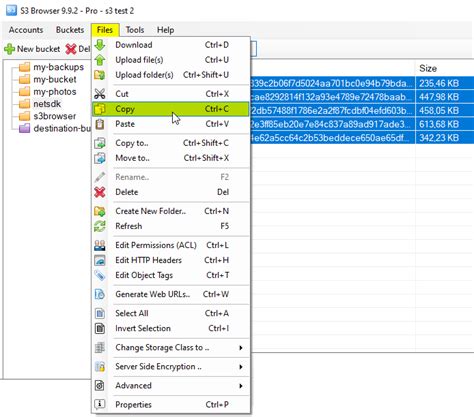Click the S3 Browser app icon in title bar
Screen dimensions: 474x417
[11, 10]
